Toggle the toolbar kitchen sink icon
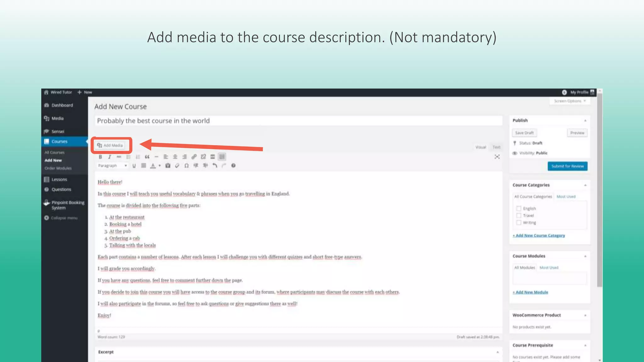 [x=222, y=157]
